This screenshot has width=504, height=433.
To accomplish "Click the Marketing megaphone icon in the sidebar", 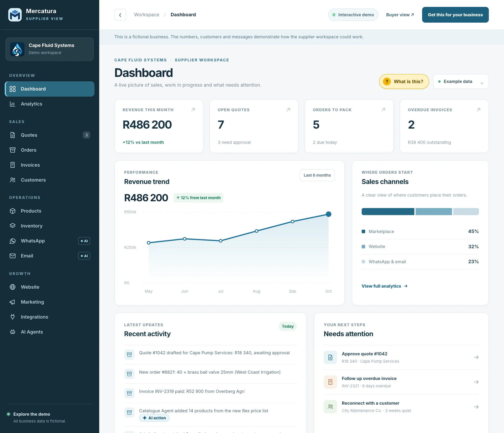I will point(13,302).
